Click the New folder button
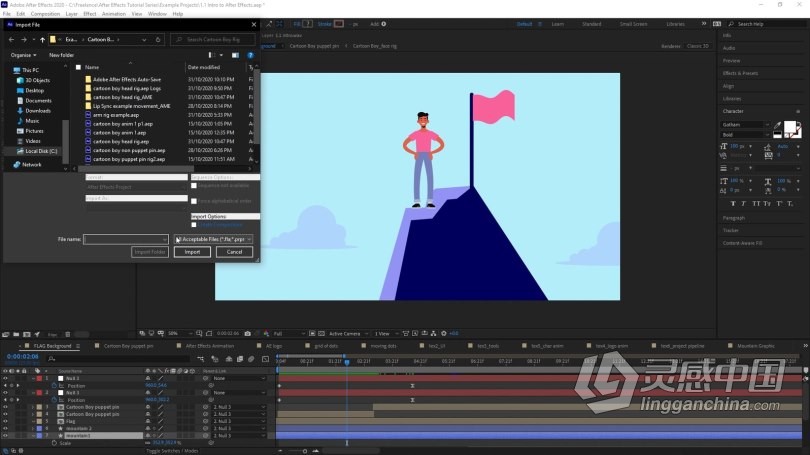This screenshot has width=810, height=455. (x=61, y=55)
